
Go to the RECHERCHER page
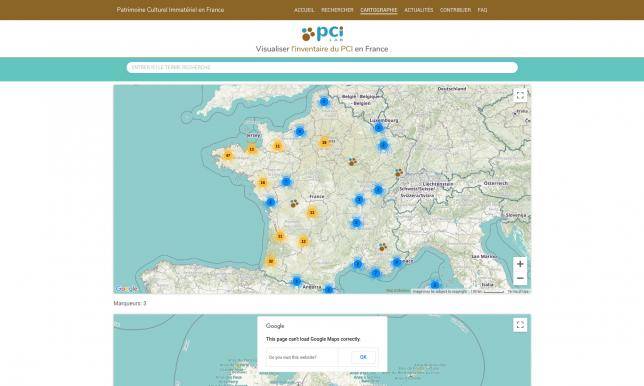[x=337, y=10]
